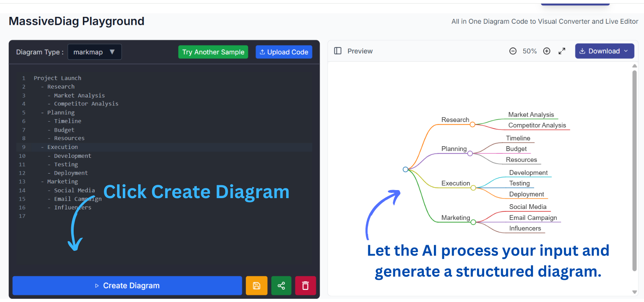Place cursor on code line '- Budget'

(x=61, y=130)
